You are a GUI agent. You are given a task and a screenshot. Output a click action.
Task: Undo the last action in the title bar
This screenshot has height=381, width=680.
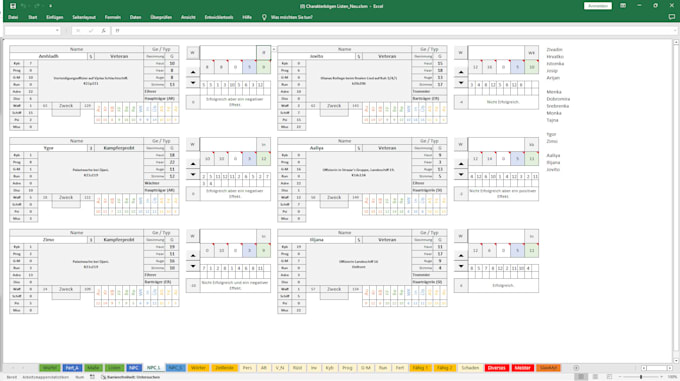pyautogui.click(x=23, y=6)
